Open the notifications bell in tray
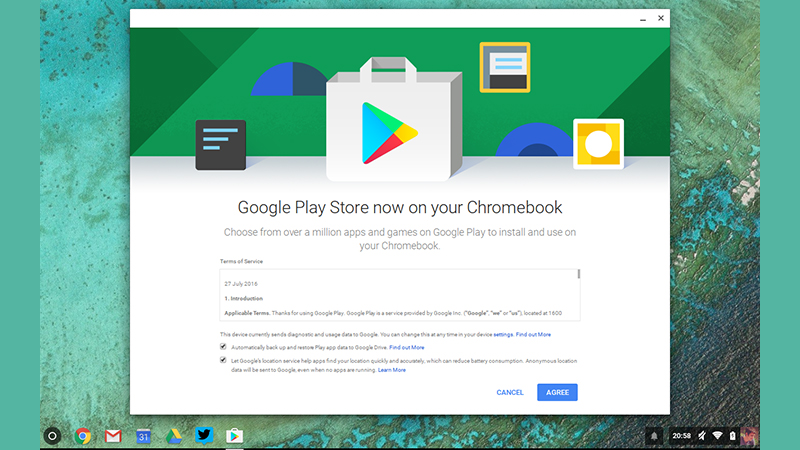This screenshot has width=800, height=450. point(654,436)
